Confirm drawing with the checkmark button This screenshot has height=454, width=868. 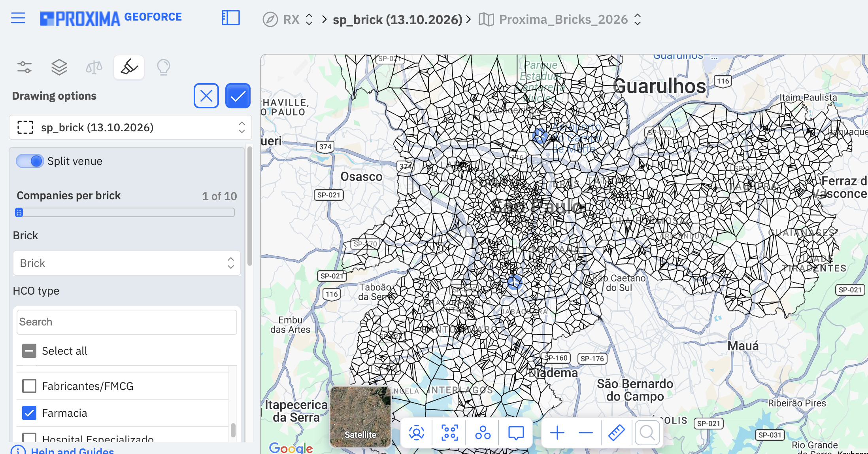point(238,96)
